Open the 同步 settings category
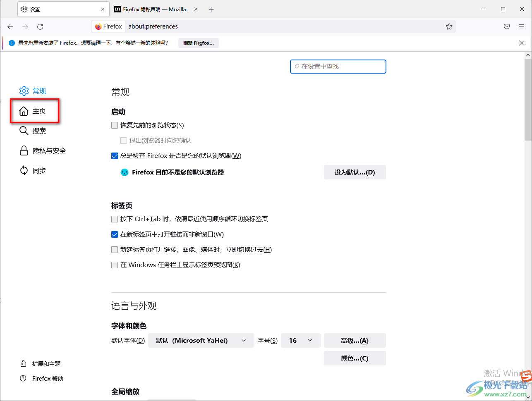Screen dimensions: 532x401 pos(33,170)
